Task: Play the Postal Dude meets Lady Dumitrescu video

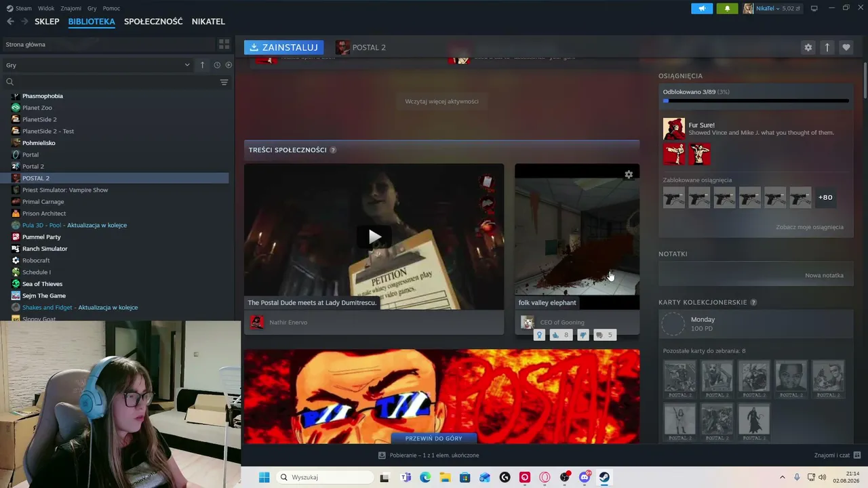Action: point(374,237)
